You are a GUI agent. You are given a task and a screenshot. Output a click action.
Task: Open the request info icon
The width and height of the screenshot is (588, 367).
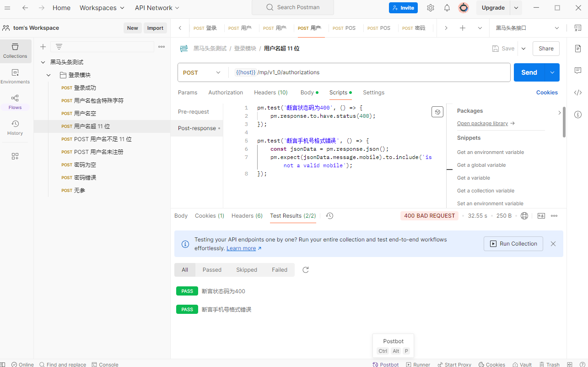pos(578,115)
